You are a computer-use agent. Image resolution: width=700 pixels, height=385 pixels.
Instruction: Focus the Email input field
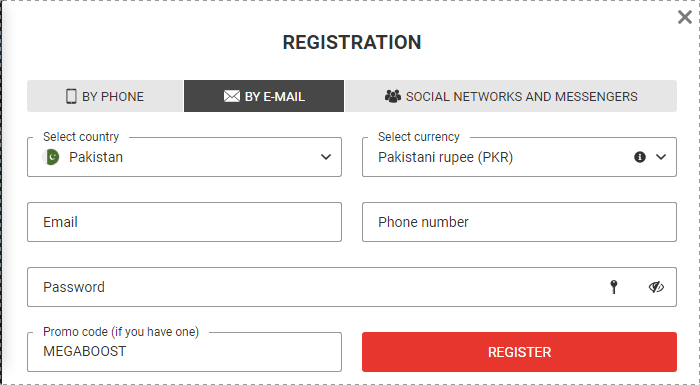click(184, 222)
